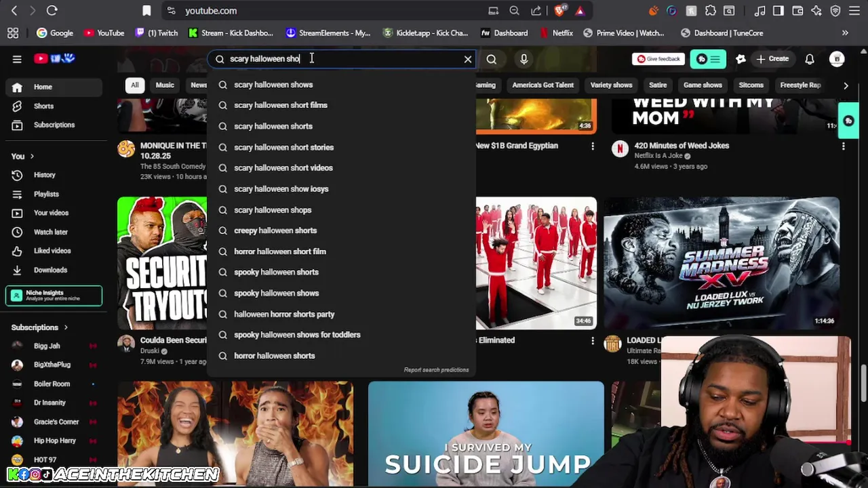Viewport: 868px width, 488px height.
Task: Open Dr Insanity subscription channel
Action: (54, 403)
